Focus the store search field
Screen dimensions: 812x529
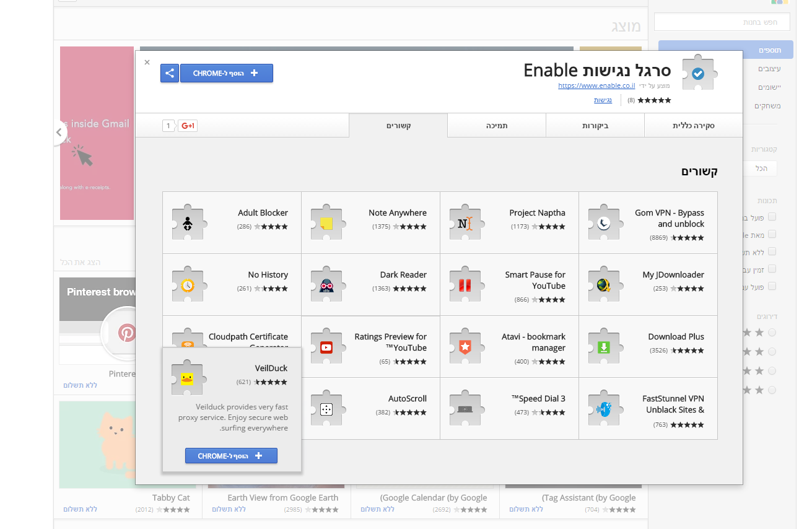point(722,22)
